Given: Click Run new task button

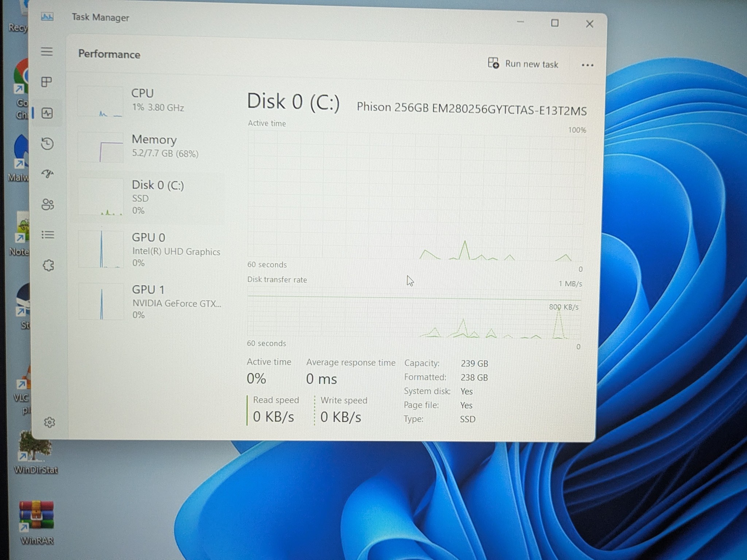Looking at the screenshot, I should (523, 63).
